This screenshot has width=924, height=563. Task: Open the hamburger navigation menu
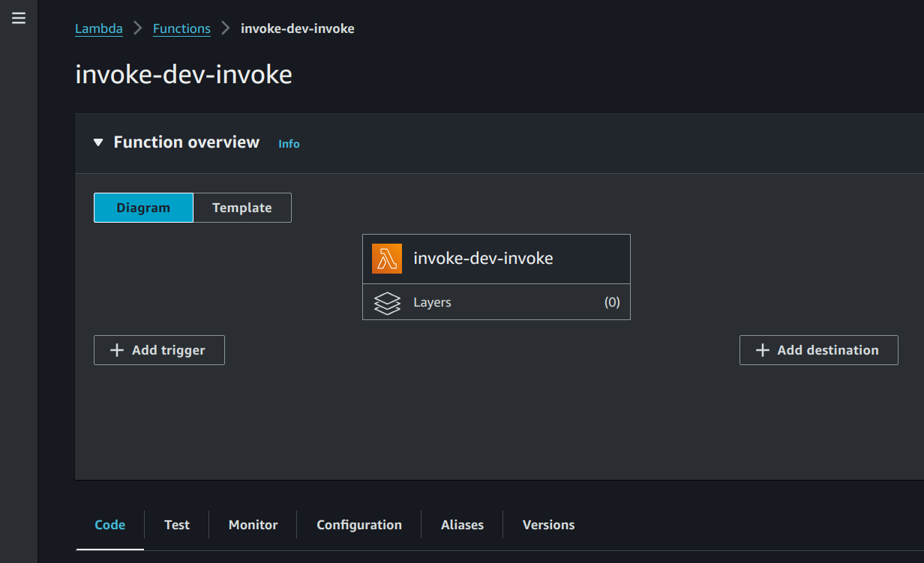coord(19,18)
